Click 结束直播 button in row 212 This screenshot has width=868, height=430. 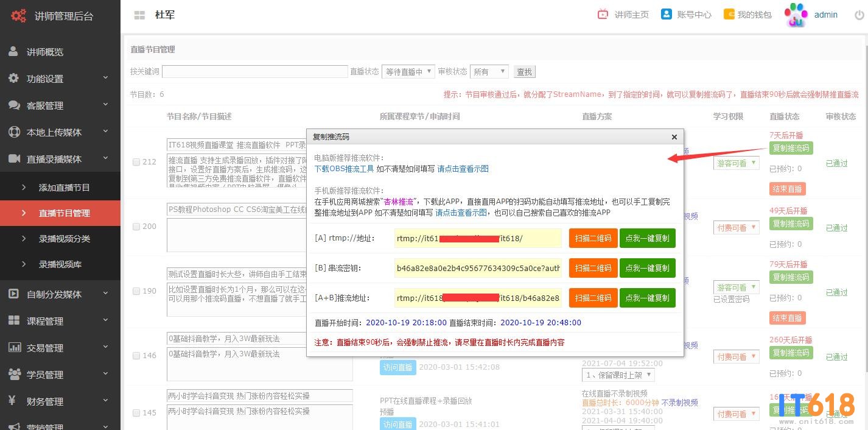(x=787, y=189)
